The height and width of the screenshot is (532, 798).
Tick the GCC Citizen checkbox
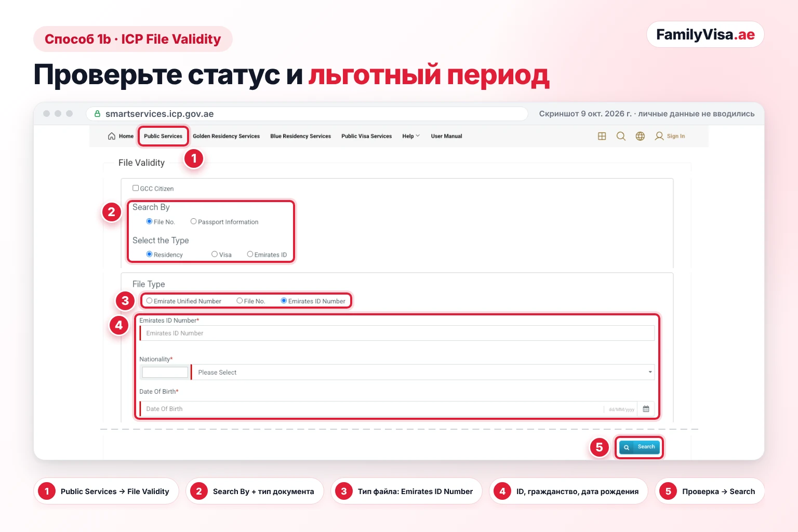pyautogui.click(x=136, y=188)
